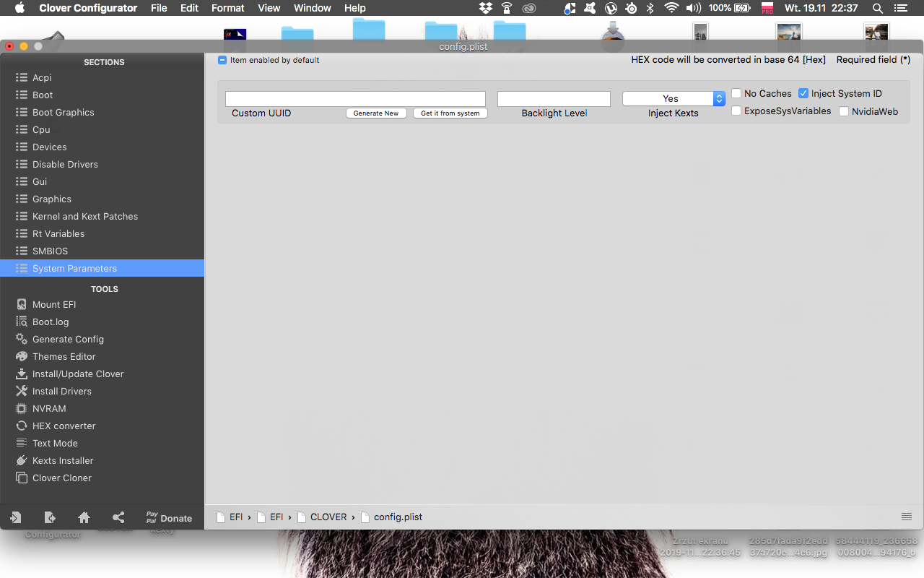Viewport: 924px width, 578px height.
Task: Click the Generate Config gear icon
Action: (22, 339)
